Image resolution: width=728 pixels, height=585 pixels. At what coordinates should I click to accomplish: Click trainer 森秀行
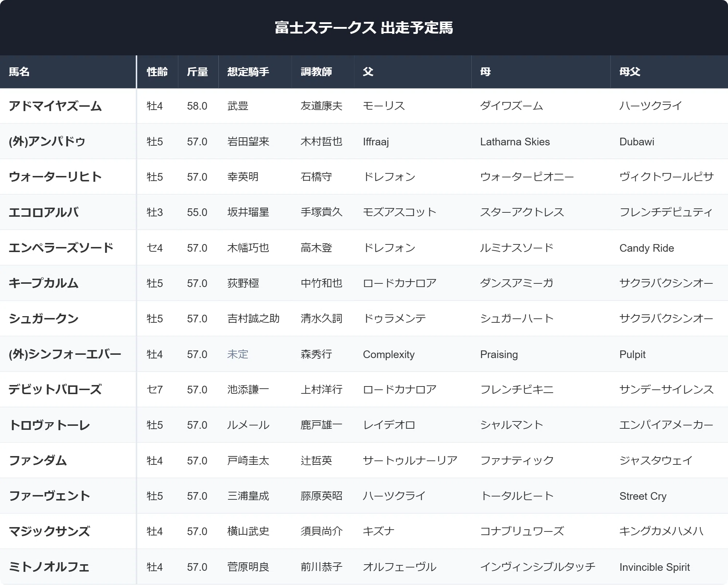[x=316, y=354]
